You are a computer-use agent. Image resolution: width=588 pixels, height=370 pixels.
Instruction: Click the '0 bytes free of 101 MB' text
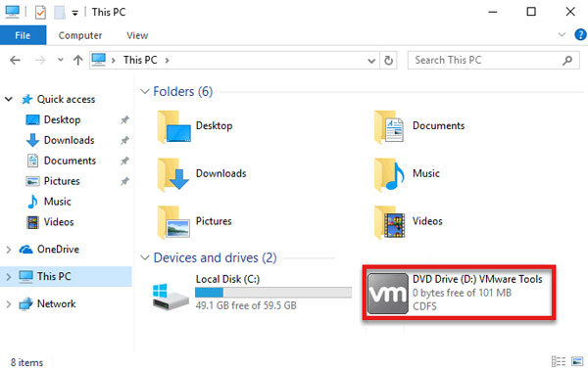tap(462, 293)
